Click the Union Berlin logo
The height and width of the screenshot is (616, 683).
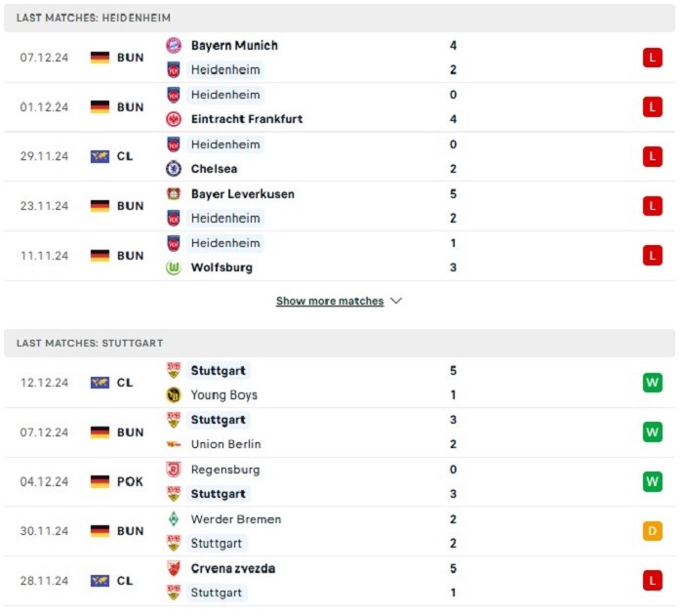[174, 444]
